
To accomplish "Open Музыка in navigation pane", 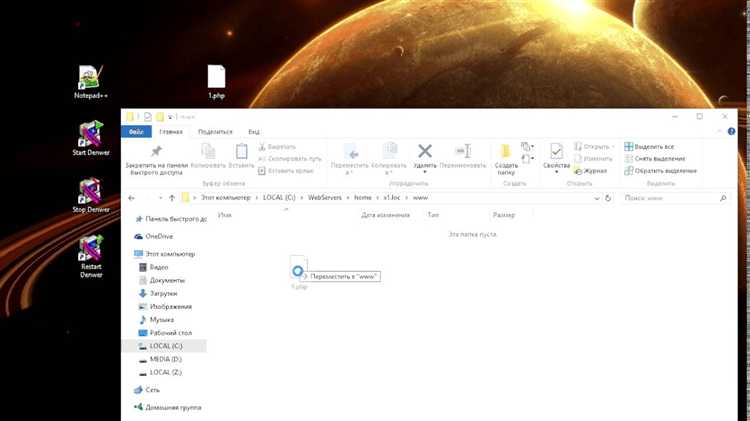I will 156,320.
